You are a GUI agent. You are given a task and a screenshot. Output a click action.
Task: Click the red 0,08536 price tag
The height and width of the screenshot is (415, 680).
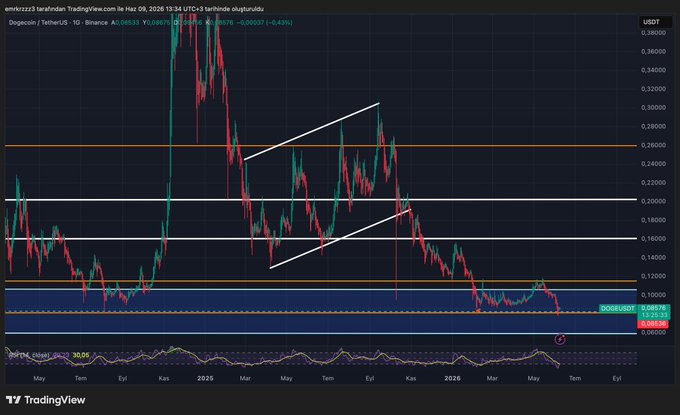[x=653, y=324]
